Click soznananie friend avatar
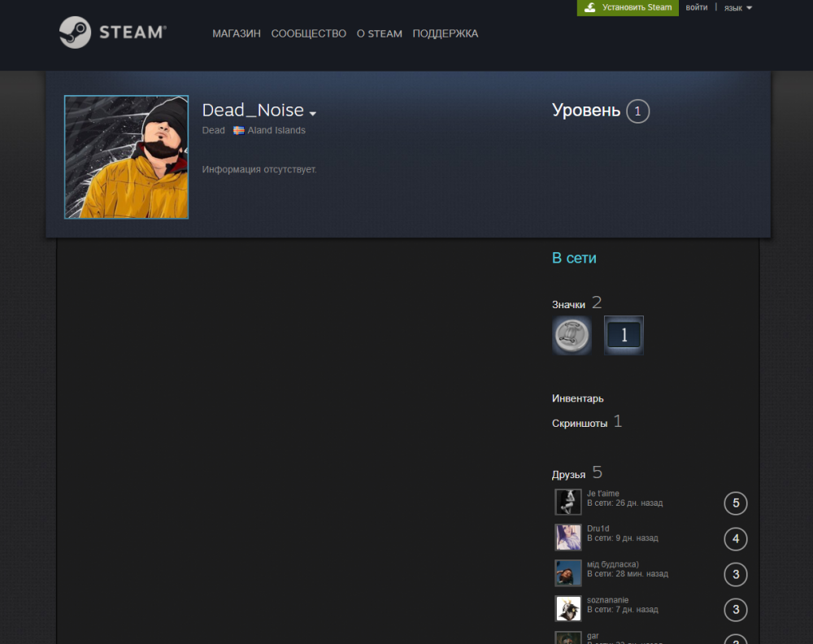This screenshot has height=644, width=813. 568,609
